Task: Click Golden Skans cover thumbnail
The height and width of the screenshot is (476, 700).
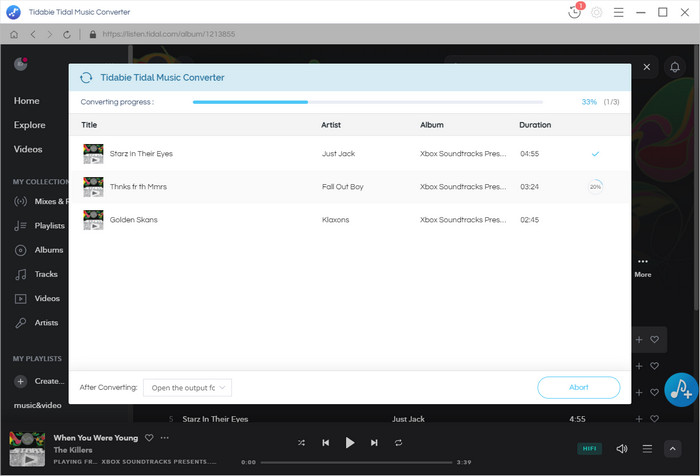Action: pyautogui.click(x=93, y=220)
